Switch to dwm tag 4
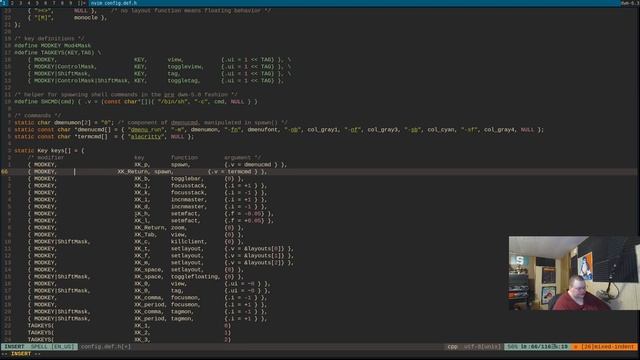Image resolution: width=640 pixels, height=360 pixels. (29, 3)
